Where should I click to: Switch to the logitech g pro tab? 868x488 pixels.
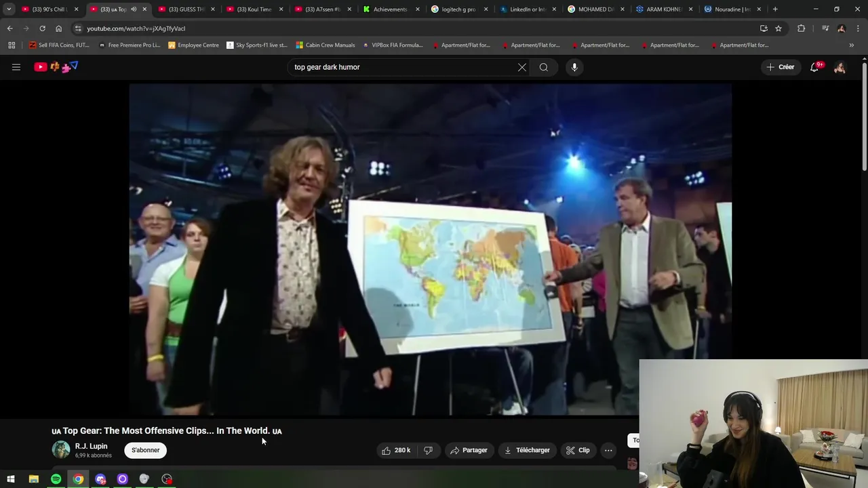point(458,9)
